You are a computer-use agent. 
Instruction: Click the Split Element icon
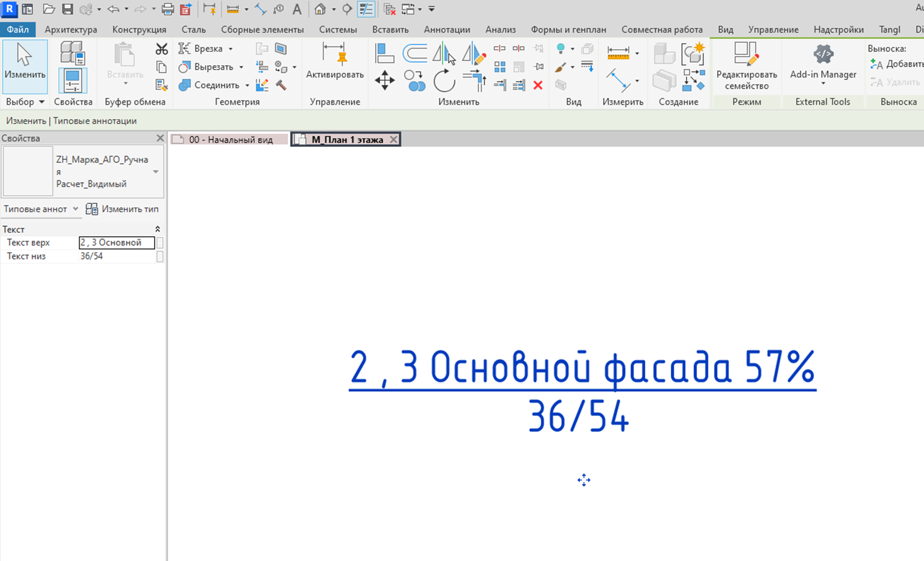500,48
